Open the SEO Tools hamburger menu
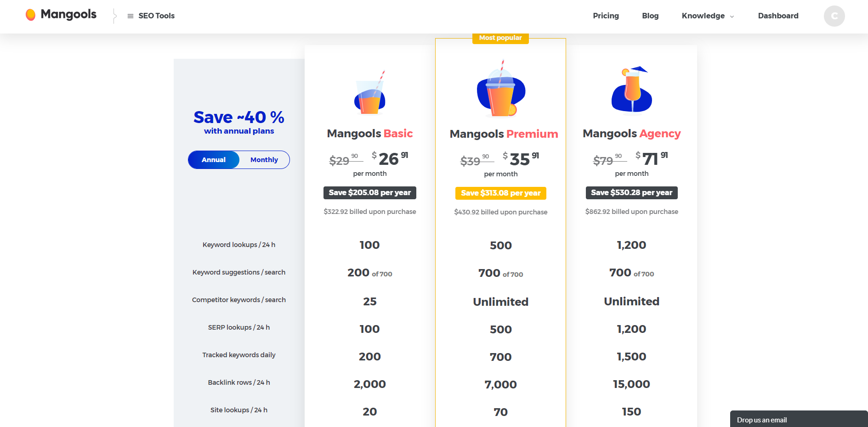Screen dimensions: 868x427 (x=130, y=16)
